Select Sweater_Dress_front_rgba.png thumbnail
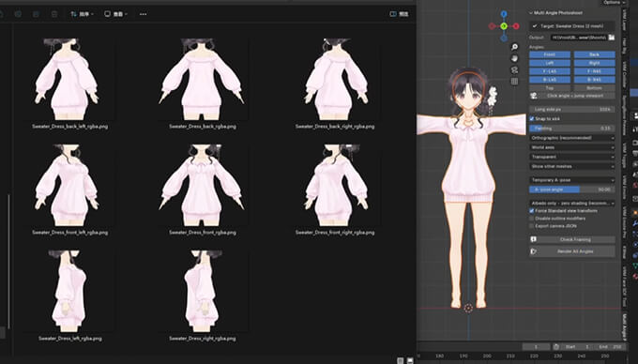Image resolution: width=638 pixels, height=364 pixels. 203,186
